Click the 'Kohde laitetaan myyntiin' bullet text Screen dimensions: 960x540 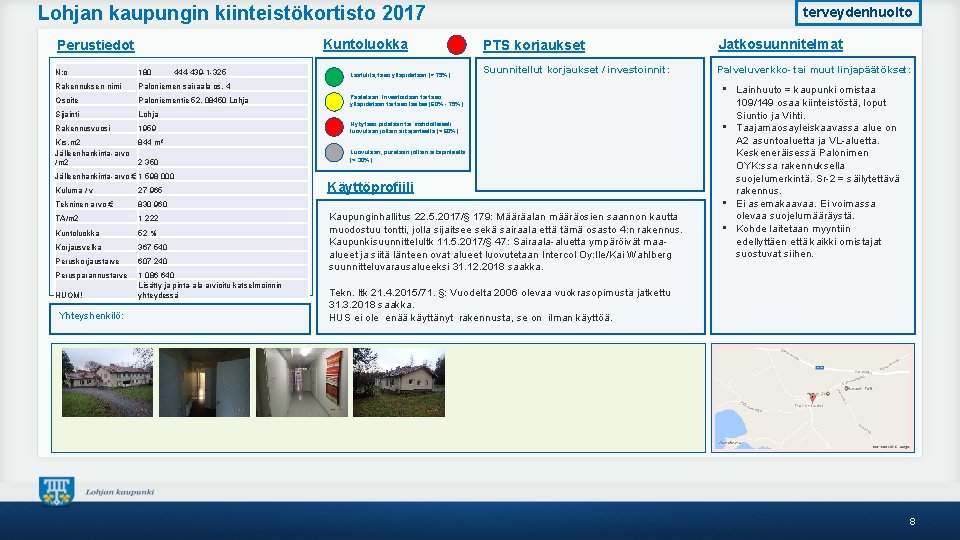click(x=808, y=241)
